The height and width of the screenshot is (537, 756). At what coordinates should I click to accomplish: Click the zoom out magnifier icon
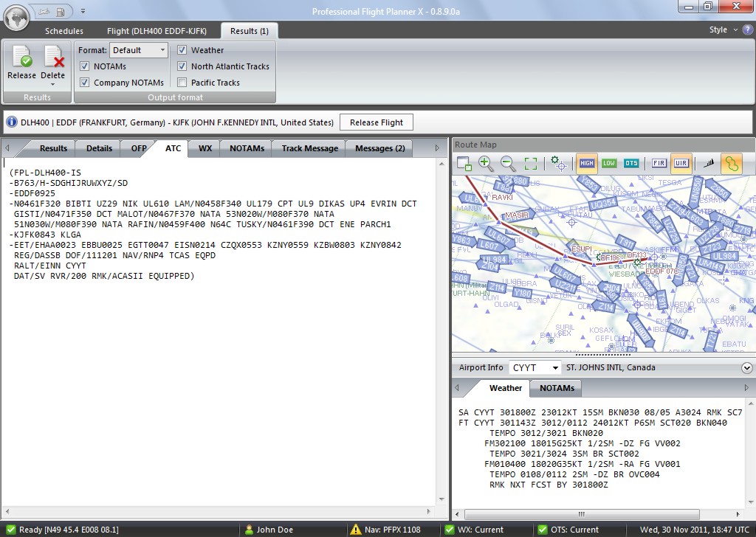508,164
